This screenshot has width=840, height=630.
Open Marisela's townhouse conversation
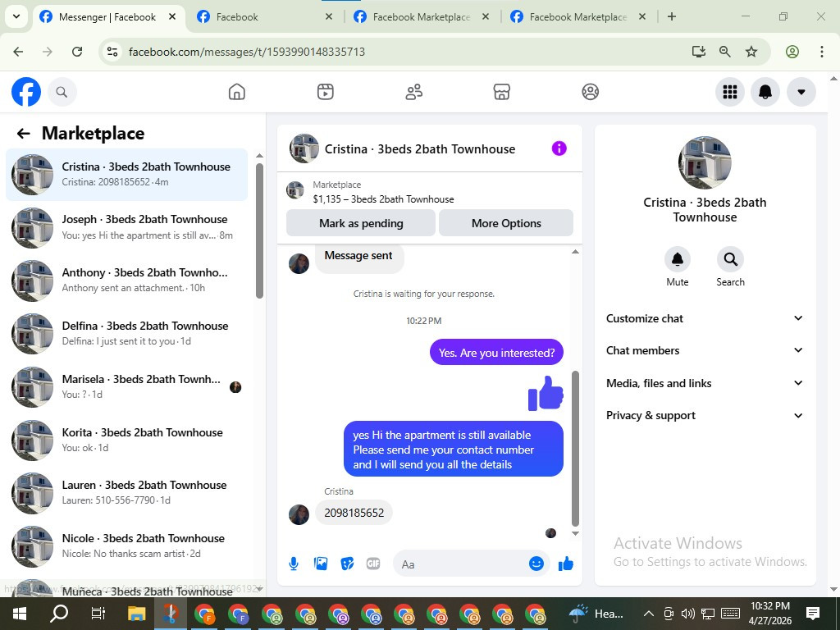click(x=126, y=387)
